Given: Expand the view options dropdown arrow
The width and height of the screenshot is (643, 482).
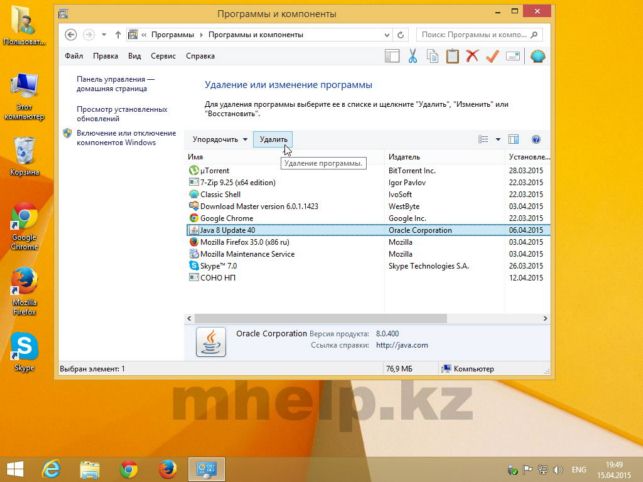Looking at the screenshot, I should click(498, 139).
